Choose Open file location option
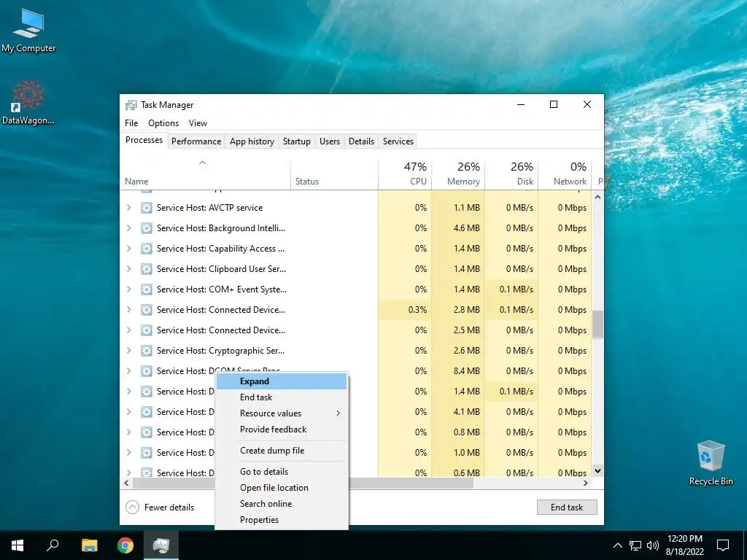Image resolution: width=747 pixels, height=560 pixels. (x=282, y=488)
